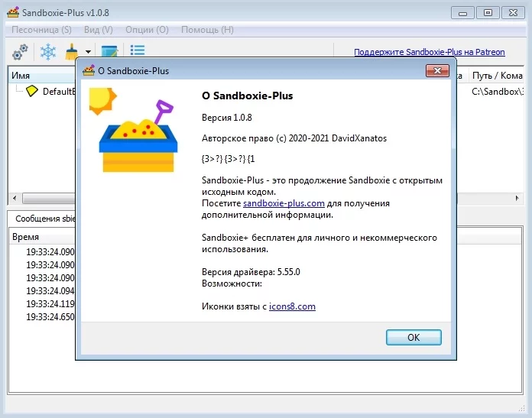The width and height of the screenshot is (532, 418).
Task: Click the Sandboxie logo in About dialog
Action: pos(134,130)
